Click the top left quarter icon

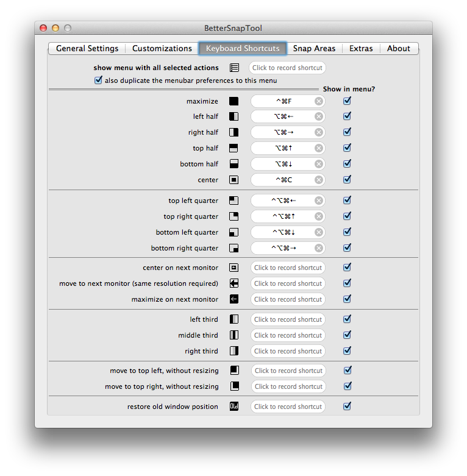[233, 201]
